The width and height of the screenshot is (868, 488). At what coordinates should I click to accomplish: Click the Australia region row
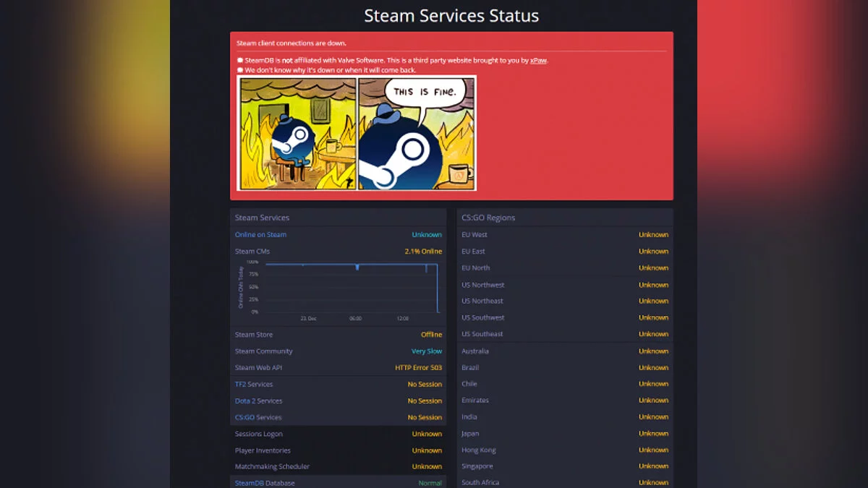point(565,351)
